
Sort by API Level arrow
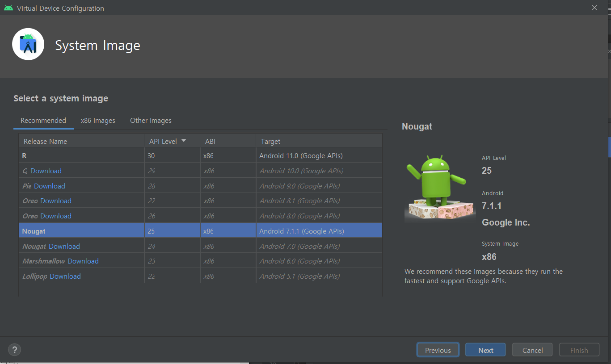click(x=183, y=141)
